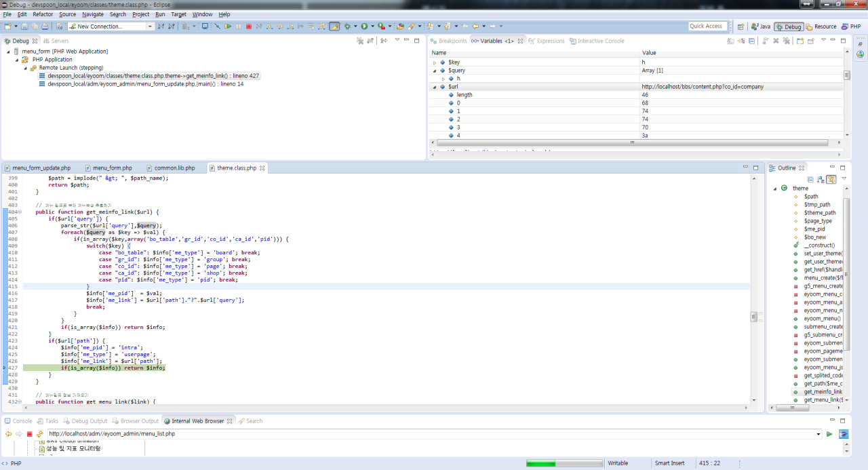This screenshot has height=470, width=868.
Task: Click the Resume debug button in toolbar
Action: [228, 26]
